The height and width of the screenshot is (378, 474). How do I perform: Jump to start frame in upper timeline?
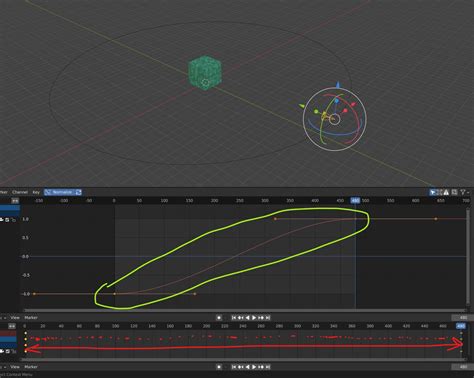[x=234, y=318]
